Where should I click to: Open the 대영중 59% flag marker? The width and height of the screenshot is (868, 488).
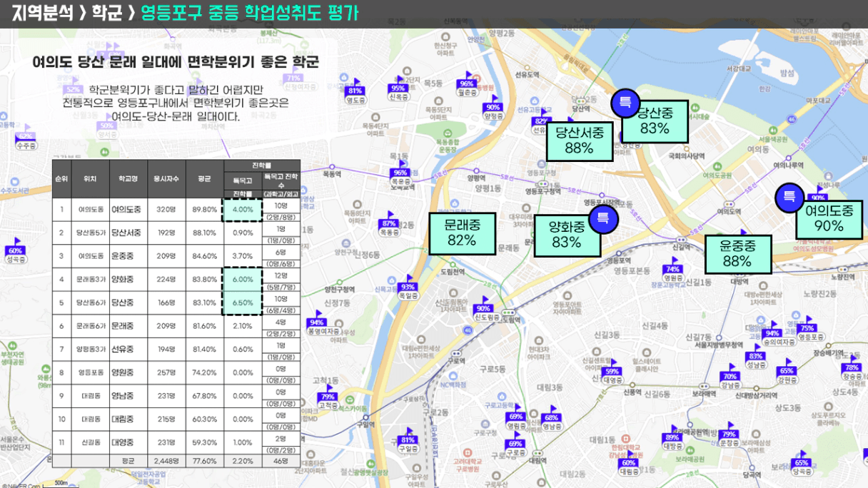click(612, 372)
